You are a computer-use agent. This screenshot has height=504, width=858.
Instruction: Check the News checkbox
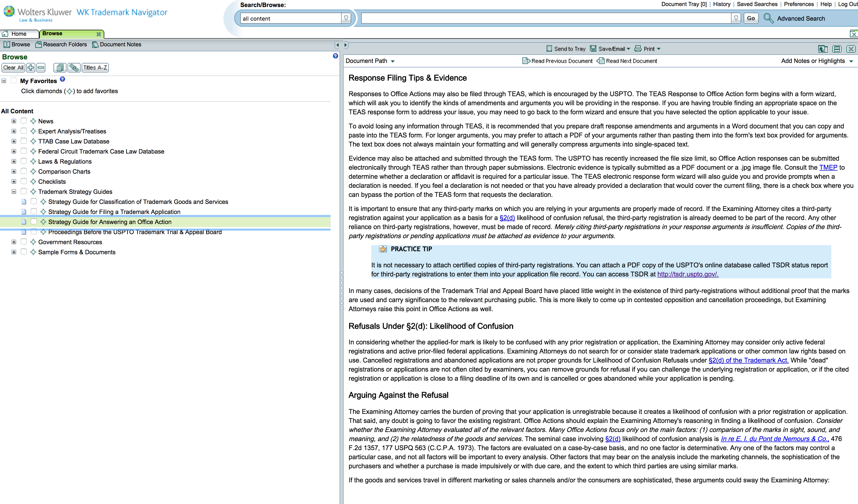23,121
